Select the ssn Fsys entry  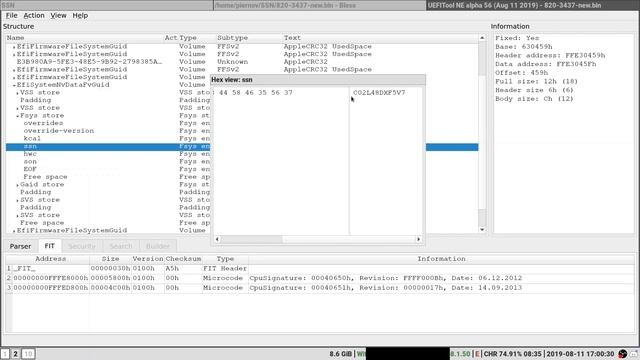pos(242,147)
